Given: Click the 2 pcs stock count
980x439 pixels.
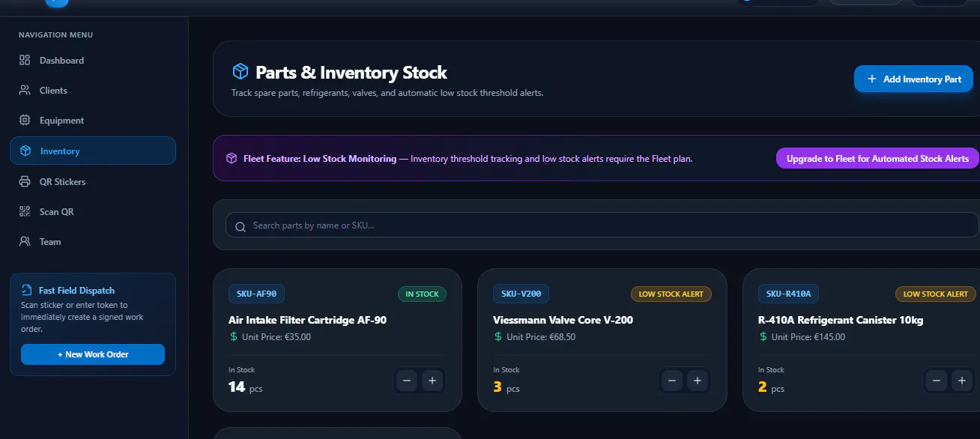Looking at the screenshot, I should click(772, 387).
